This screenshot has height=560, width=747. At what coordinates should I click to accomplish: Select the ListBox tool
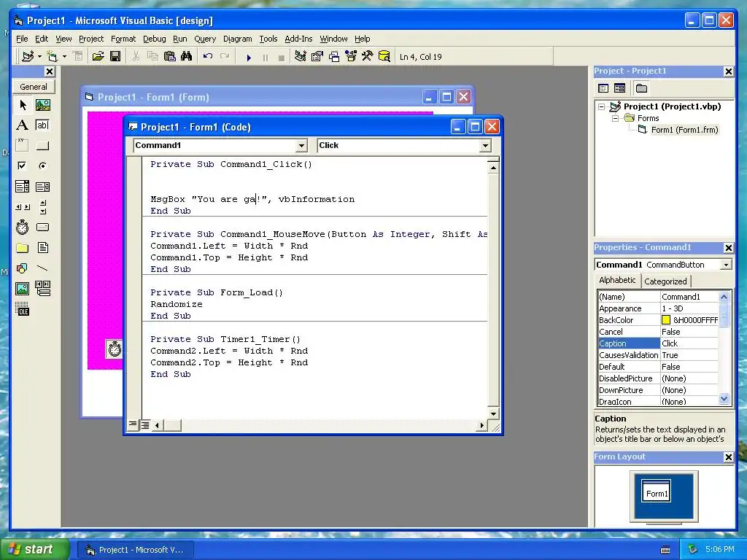point(43,186)
